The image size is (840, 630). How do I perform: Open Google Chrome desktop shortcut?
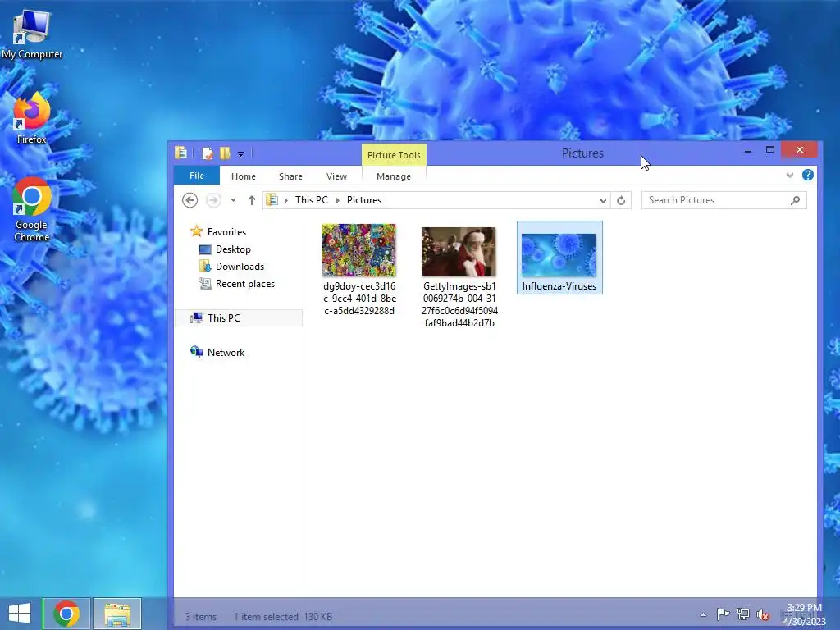(32, 209)
